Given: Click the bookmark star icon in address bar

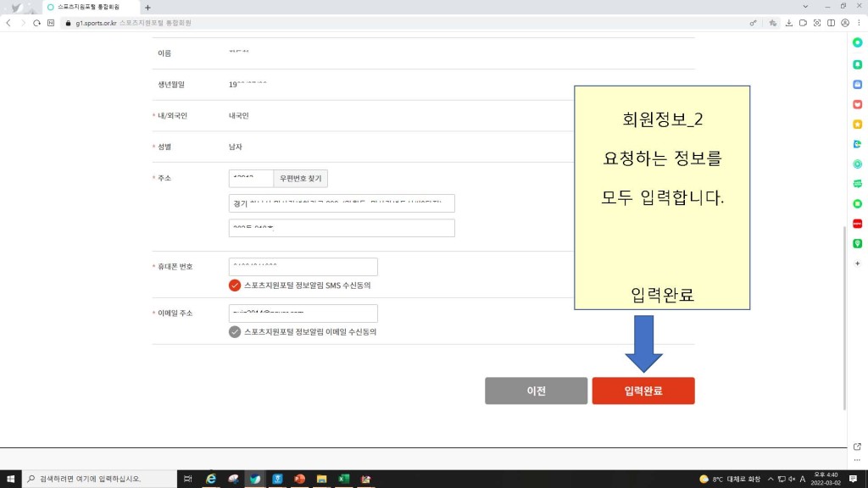Looking at the screenshot, I should 772,23.
